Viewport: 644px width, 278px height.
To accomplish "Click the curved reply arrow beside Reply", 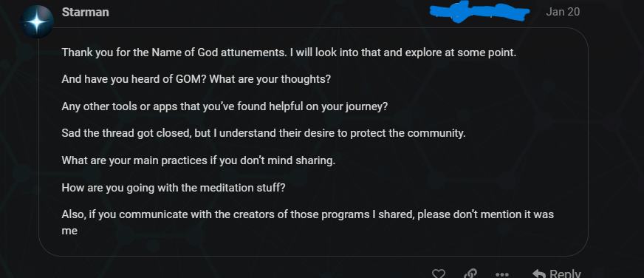I will [x=538, y=274].
